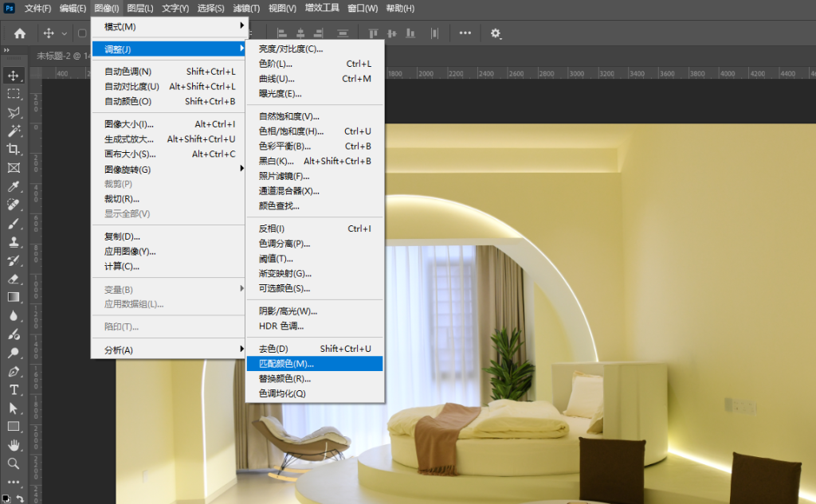Screen dimensions: 816x504
Task: Select the Brush tool
Action: pos(14,224)
